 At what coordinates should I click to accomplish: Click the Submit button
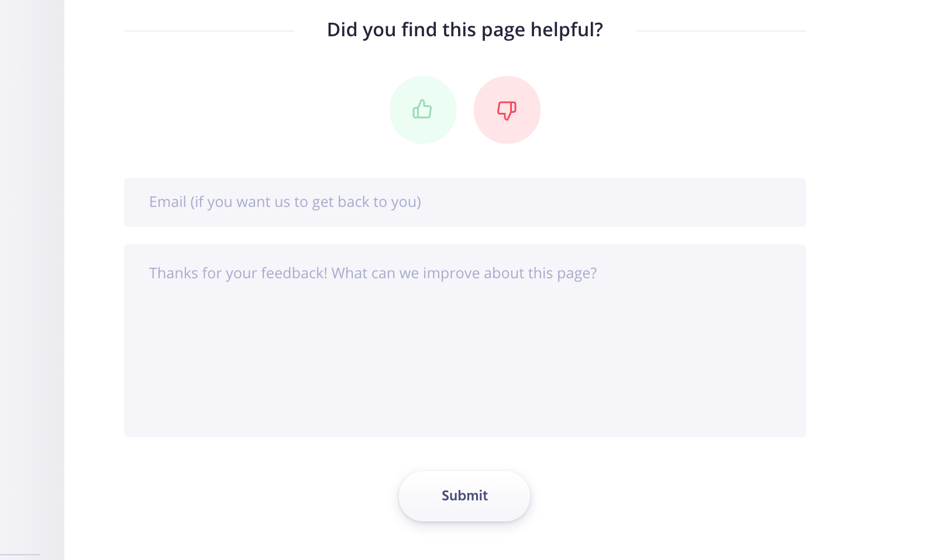[x=464, y=496]
